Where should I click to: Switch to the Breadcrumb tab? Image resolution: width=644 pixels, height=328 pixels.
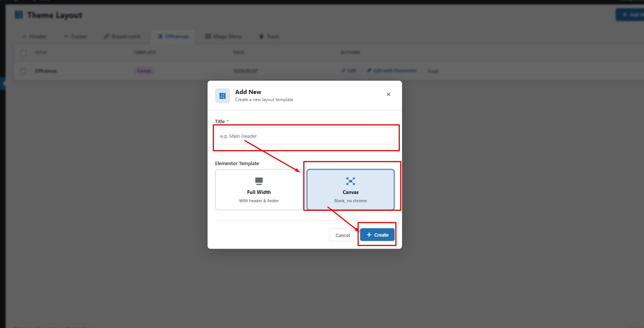click(x=123, y=36)
